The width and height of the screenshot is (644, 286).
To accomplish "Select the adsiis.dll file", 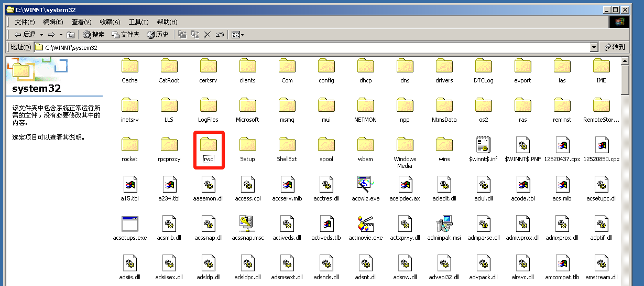I will click(x=129, y=268).
